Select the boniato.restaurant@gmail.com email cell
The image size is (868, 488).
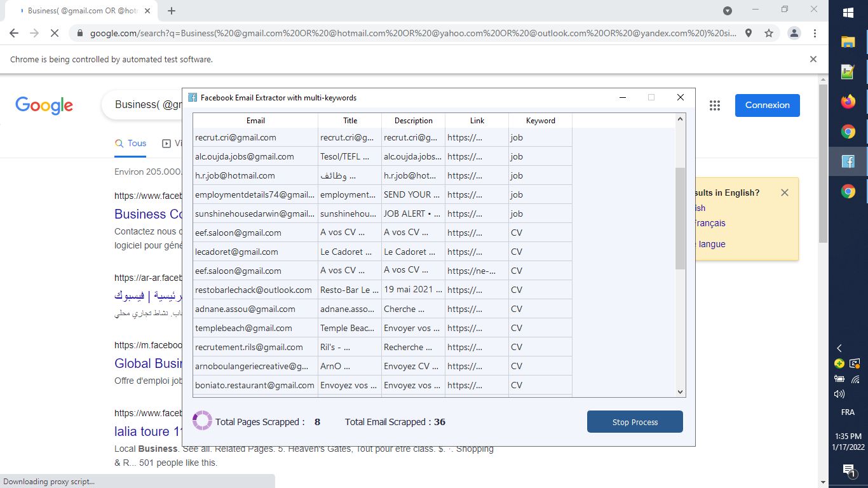point(255,385)
